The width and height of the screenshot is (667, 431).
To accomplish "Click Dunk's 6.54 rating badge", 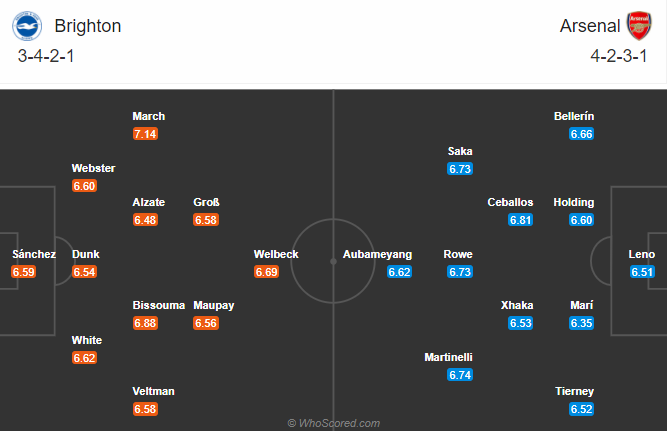I will 85,271.
